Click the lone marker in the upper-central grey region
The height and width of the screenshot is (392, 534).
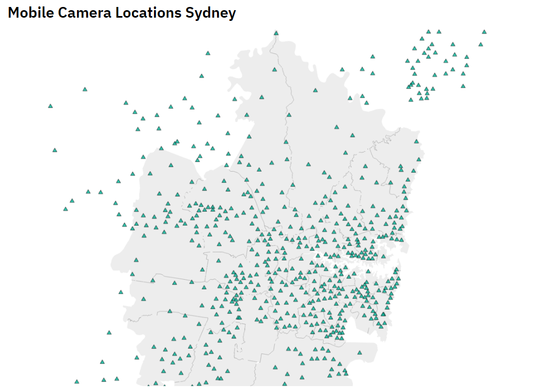[337, 127]
